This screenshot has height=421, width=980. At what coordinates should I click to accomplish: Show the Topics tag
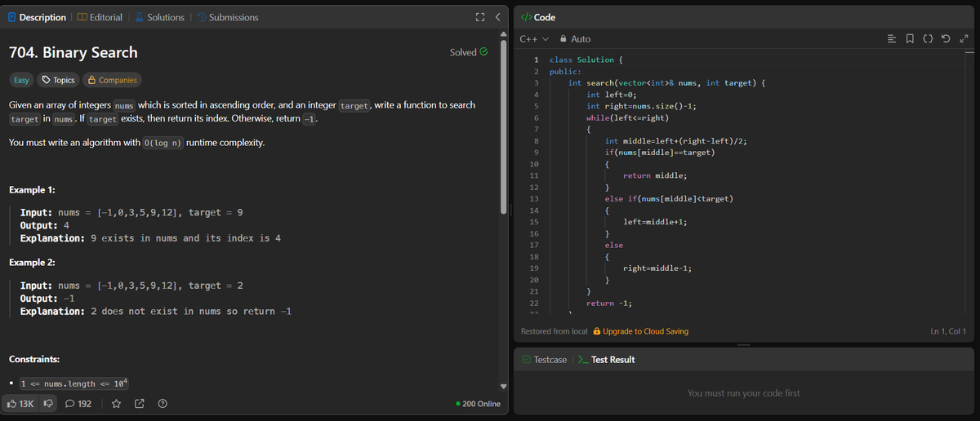pos(58,80)
